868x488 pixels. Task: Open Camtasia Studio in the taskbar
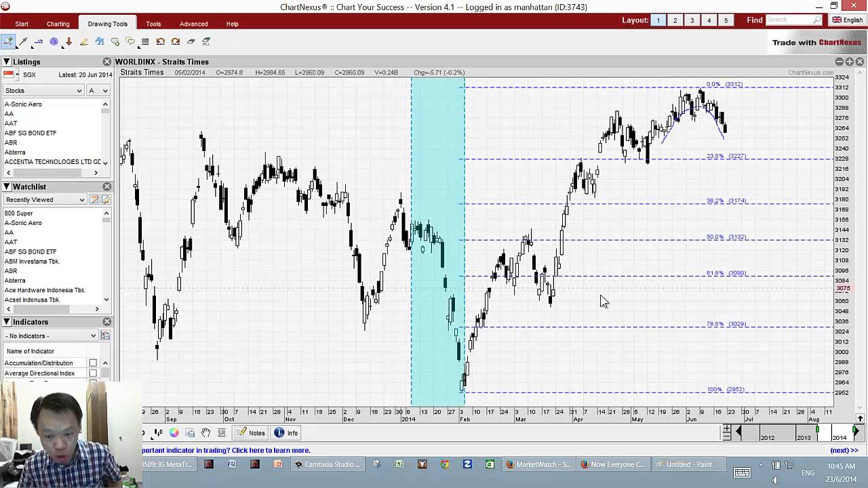[x=328, y=464]
